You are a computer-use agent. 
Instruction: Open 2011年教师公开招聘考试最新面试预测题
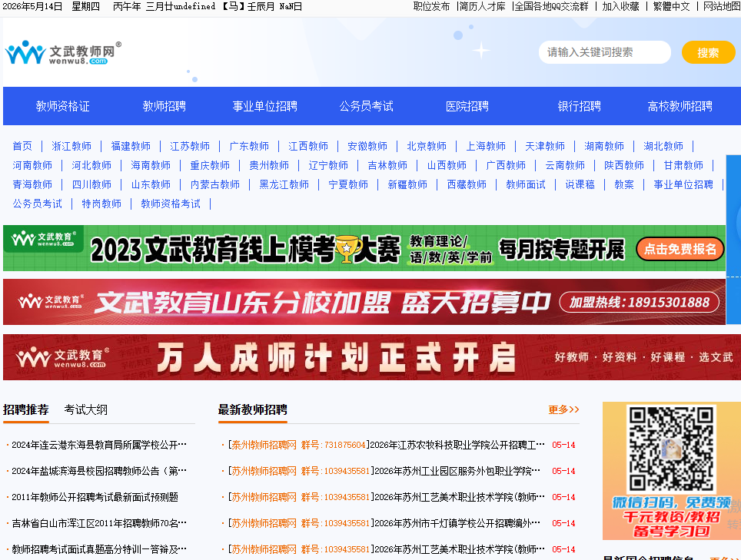coord(95,497)
